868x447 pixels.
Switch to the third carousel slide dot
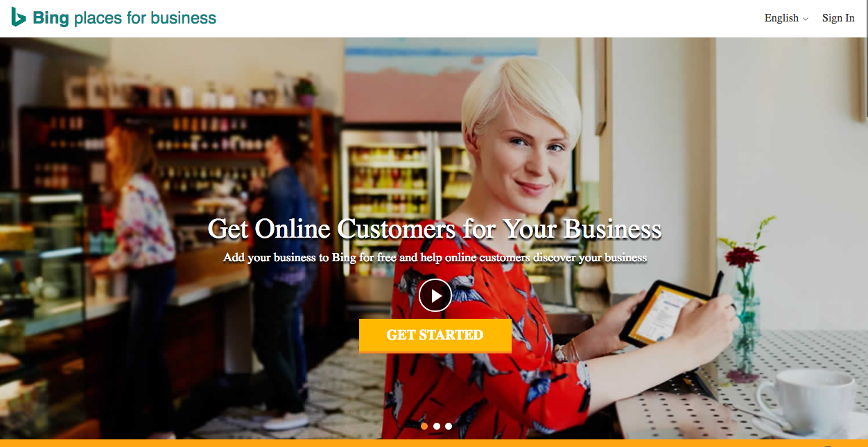[x=449, y=426]
